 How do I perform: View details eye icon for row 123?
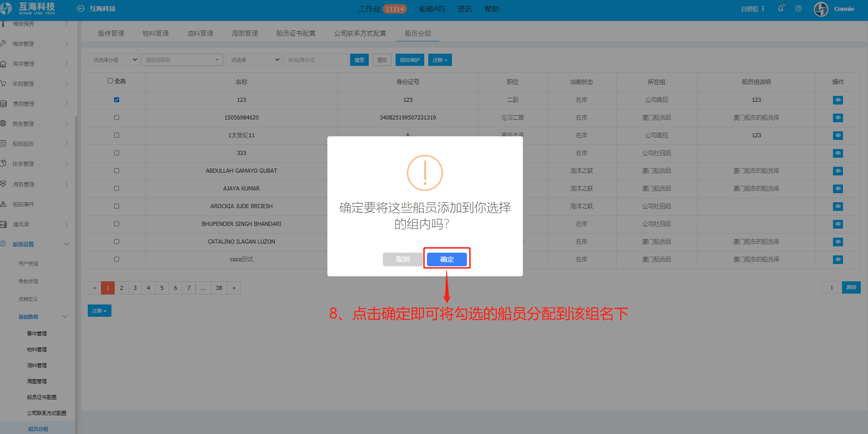click(x=838, y=100)
